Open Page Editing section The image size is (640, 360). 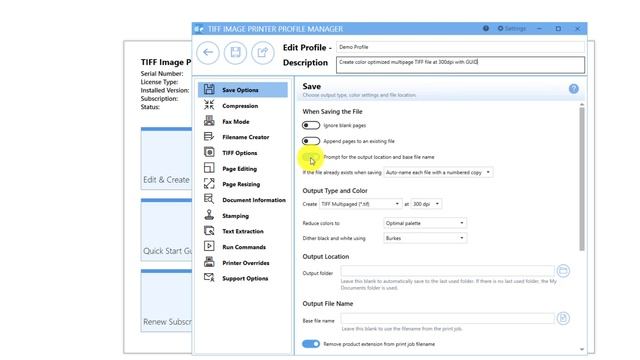coord(240,169)
